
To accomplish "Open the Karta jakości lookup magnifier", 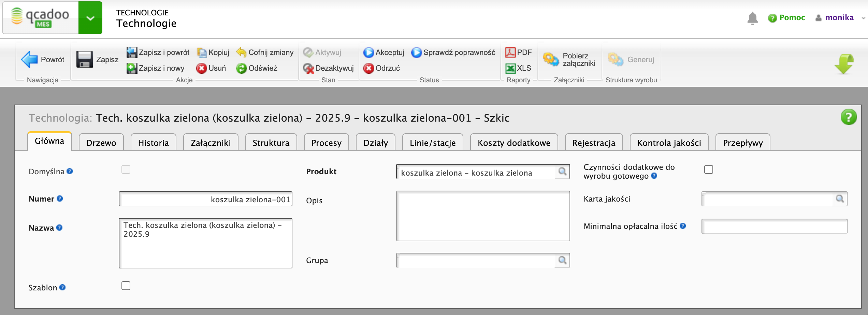I will [839, 199].
